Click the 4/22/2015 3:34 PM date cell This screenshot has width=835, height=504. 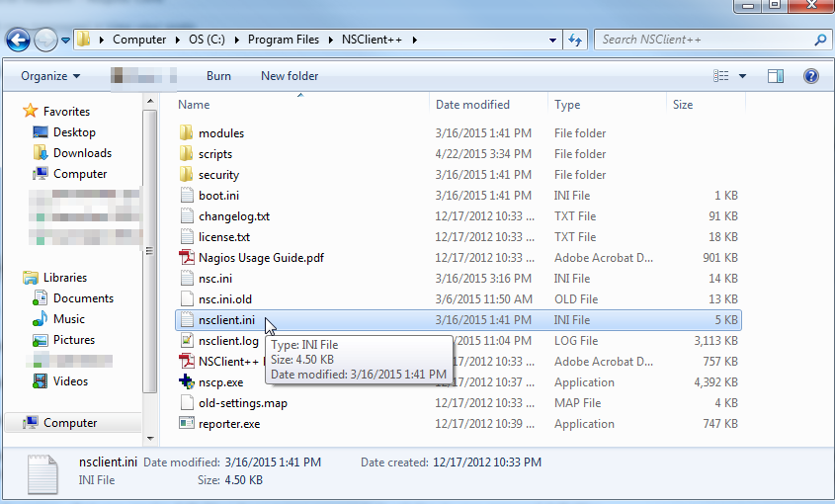point(483,153)
